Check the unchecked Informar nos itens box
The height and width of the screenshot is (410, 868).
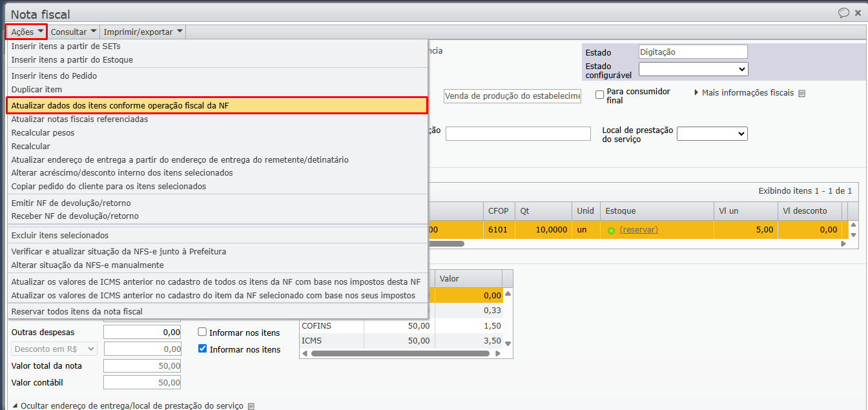point(202,332)
